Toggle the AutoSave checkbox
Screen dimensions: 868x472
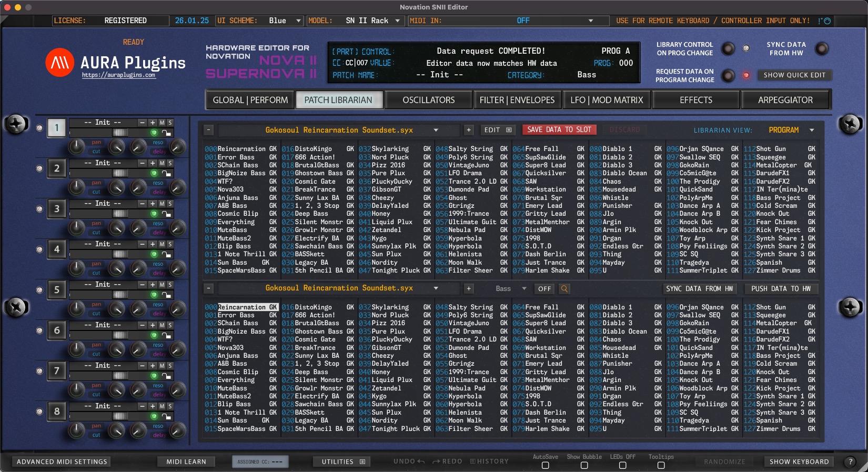pyautogui.click(x=545, y=465)
